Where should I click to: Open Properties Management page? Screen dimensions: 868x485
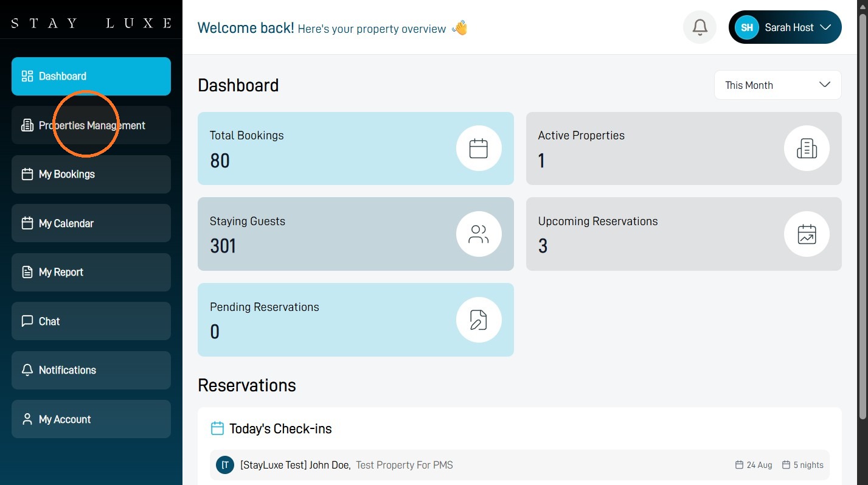[x=91, y=125]
